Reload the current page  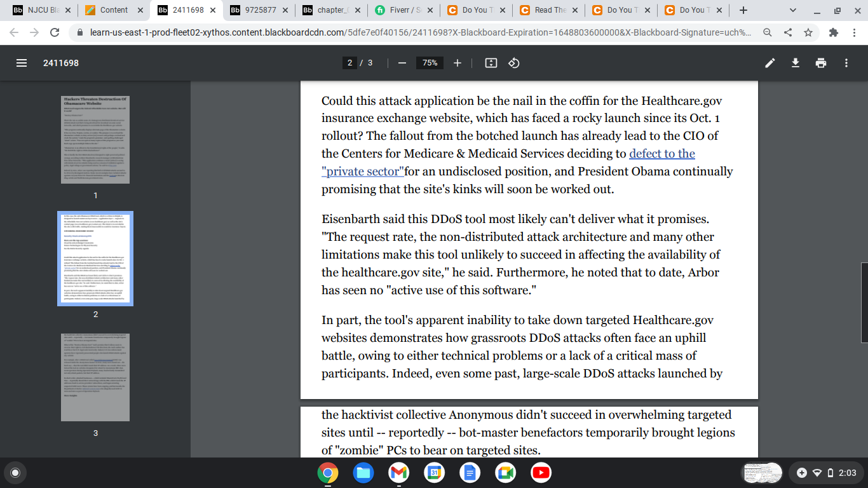tap(55, 32)
